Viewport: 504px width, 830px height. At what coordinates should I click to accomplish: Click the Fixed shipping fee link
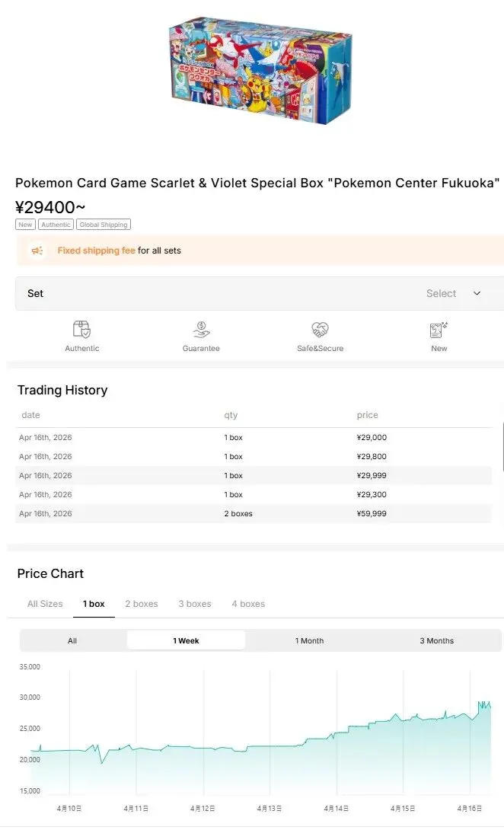point(96,251)
